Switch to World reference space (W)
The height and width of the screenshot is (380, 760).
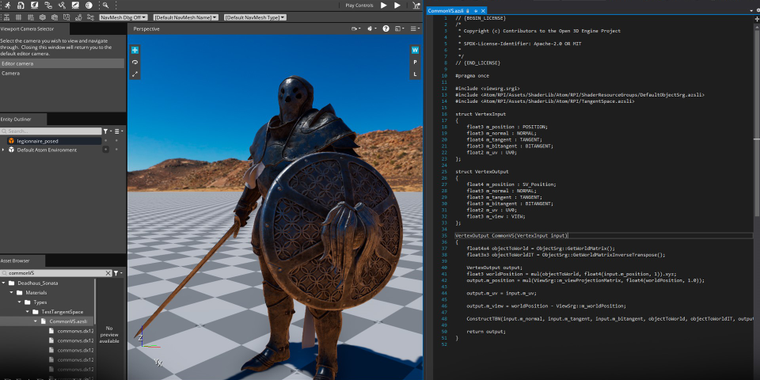415,50
